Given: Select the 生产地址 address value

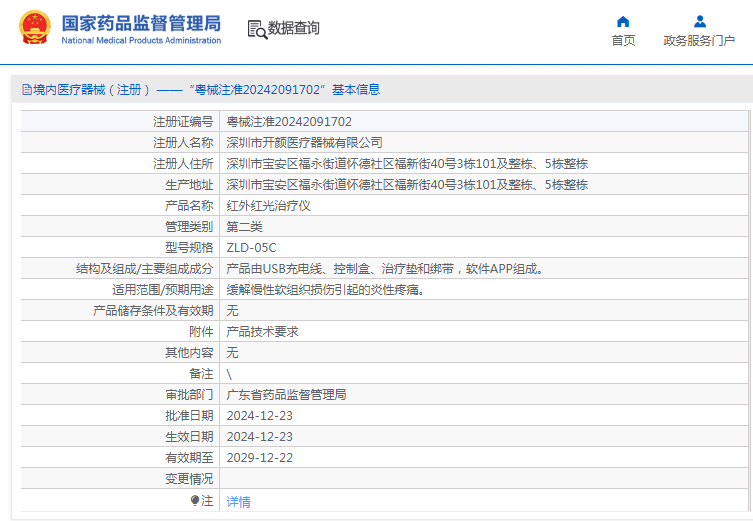Looking at the screenshot, I should point(407,185).
